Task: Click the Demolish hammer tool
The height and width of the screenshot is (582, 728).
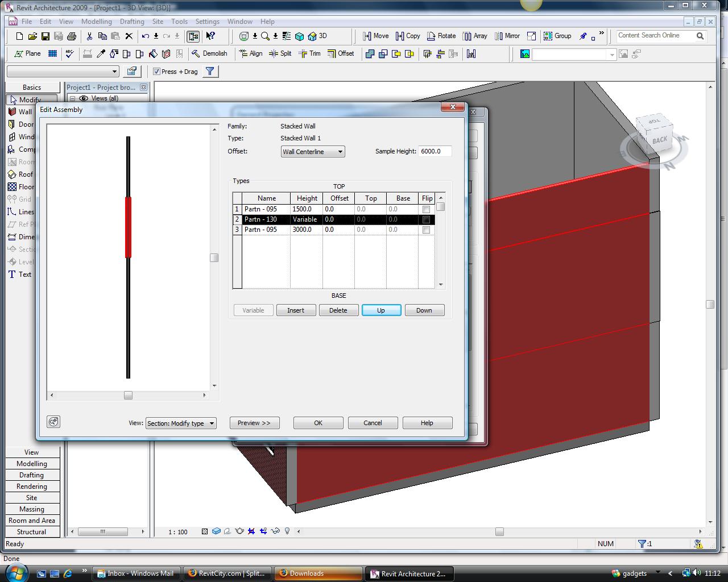Action: pyautogui.click(x=209, y=53)
